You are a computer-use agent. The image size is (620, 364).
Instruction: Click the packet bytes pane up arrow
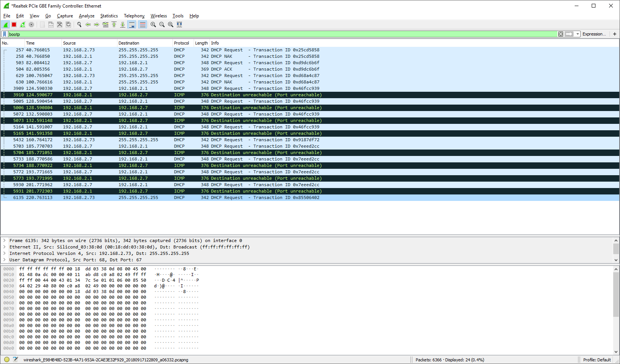(616, 269)
